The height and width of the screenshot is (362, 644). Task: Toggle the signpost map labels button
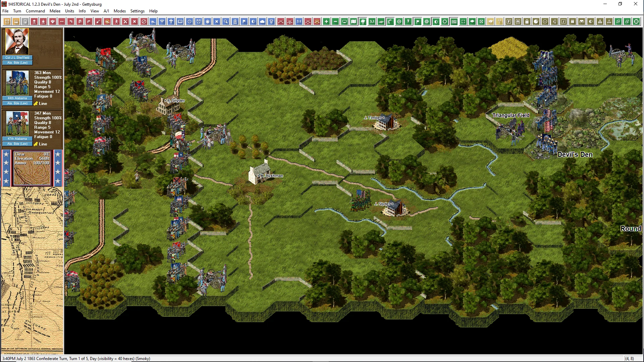[x=363, y=22]
